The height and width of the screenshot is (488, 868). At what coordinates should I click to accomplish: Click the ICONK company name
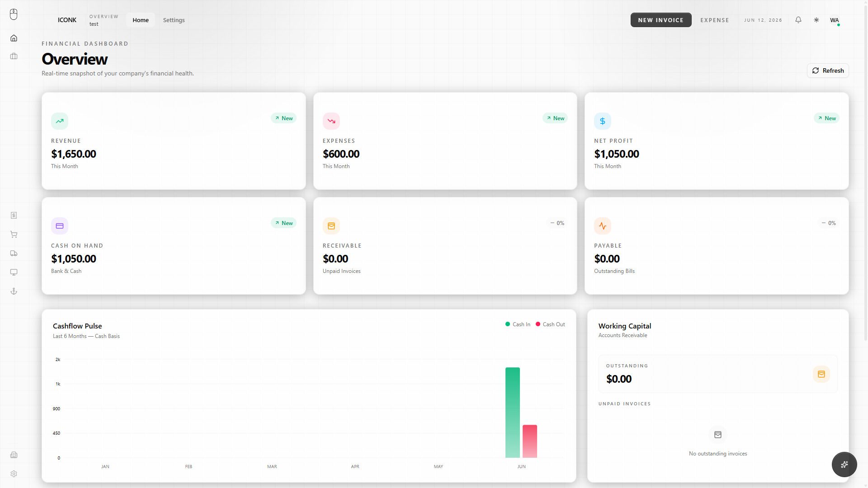(67, 20)
